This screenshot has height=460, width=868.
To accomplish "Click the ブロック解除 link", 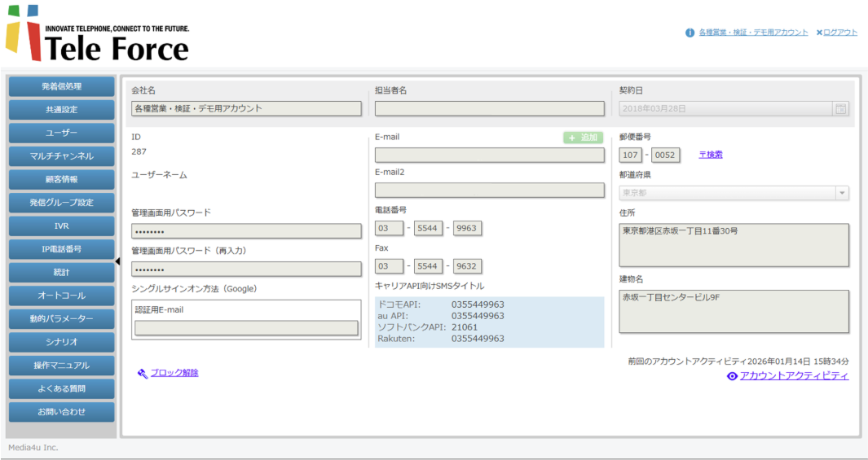I will coord(174,373).
